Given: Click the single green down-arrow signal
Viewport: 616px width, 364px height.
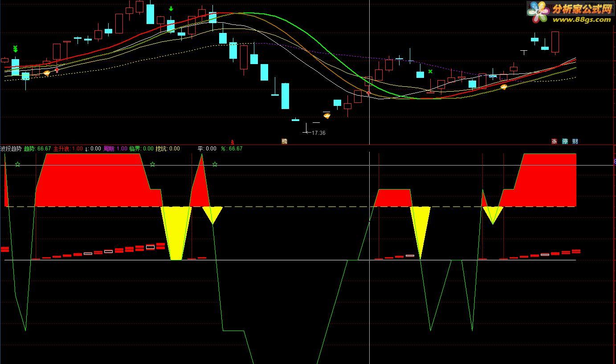Looking at the screenshot, I should pos(171,8).
